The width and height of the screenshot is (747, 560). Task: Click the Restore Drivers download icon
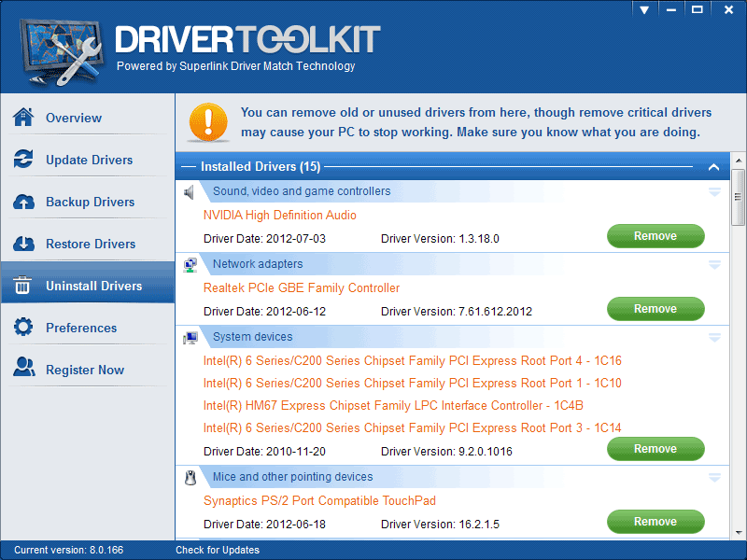pos(23,244)
